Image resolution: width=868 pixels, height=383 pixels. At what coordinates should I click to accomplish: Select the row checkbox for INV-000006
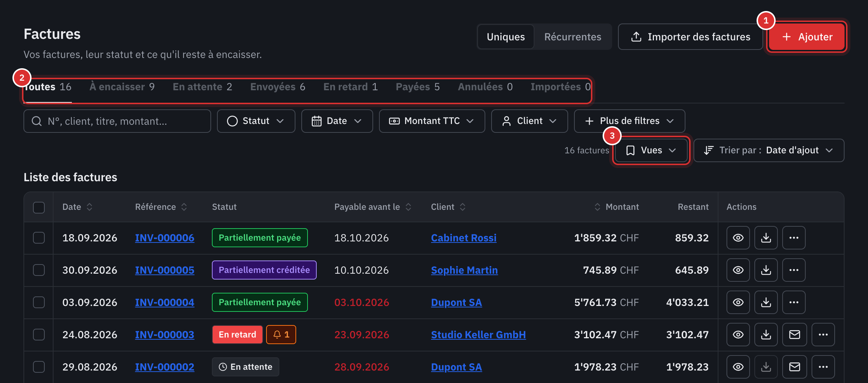(x=39, y=238)
